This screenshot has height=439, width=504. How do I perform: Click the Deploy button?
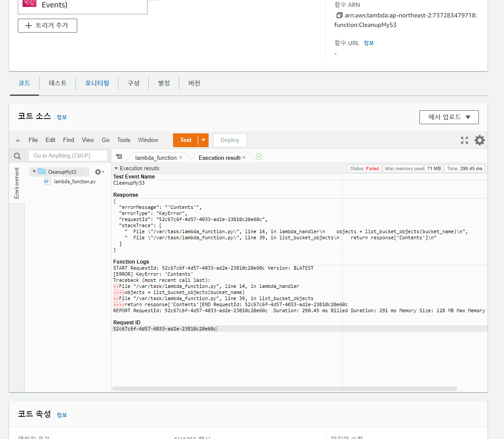tap(230, 140)
